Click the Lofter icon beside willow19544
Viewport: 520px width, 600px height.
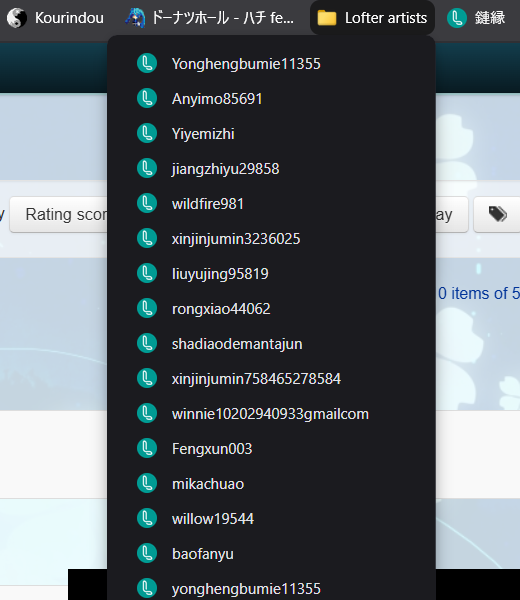tap(147, 518)
